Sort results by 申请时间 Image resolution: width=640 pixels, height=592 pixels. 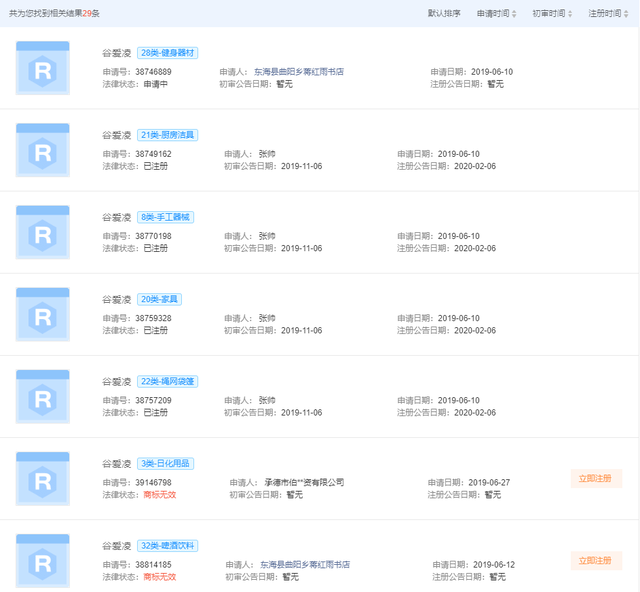[x=496, y=13]
